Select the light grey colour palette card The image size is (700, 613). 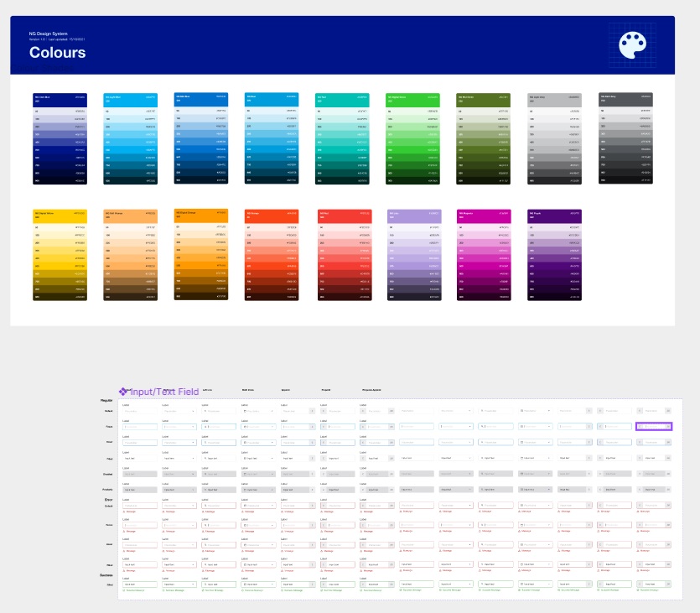point(553,138)
